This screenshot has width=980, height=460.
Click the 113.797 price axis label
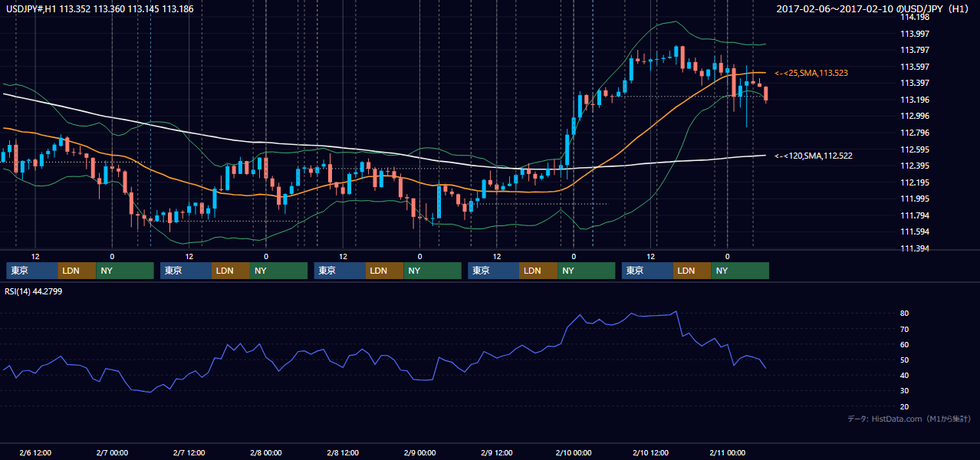[x=915, y=51]
